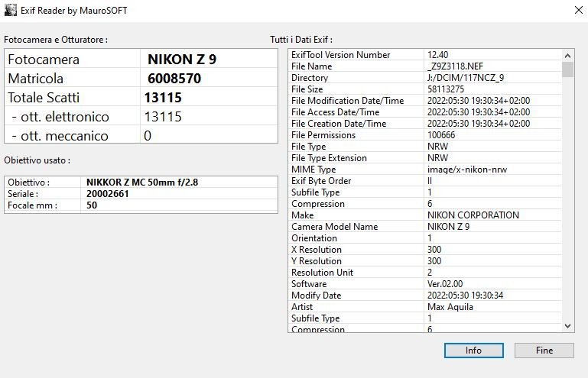Select the path J:/DCIM/117NCZ_9
Screen dimensions: 588x378
tap(466, 78)
